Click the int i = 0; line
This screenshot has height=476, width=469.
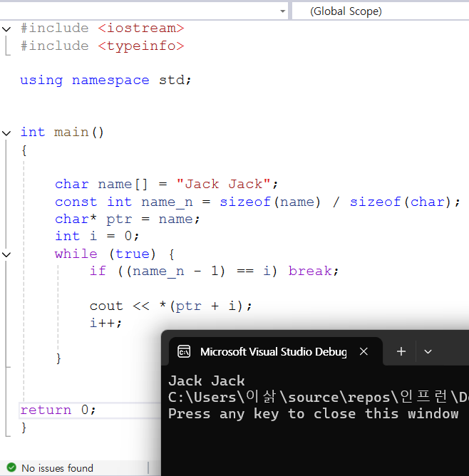pos(97,236)
